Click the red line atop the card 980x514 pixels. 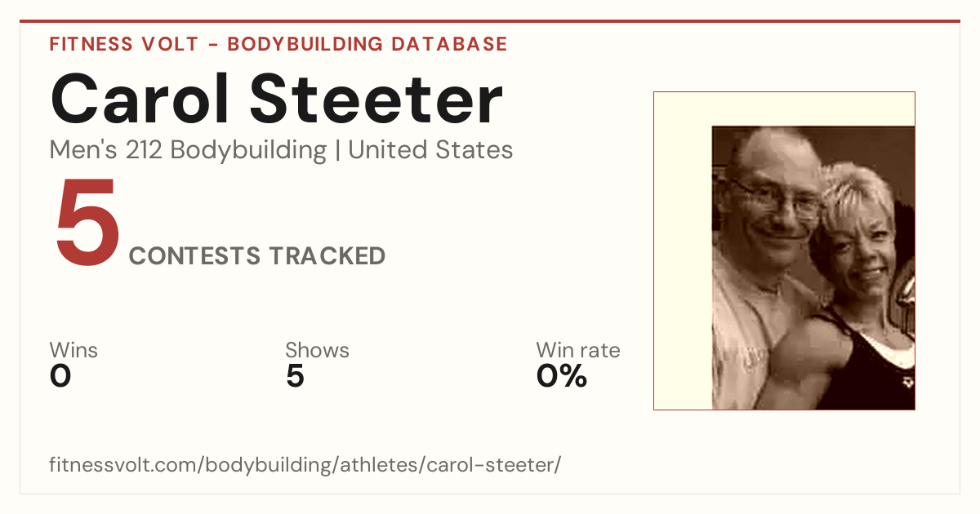point(490,21)
